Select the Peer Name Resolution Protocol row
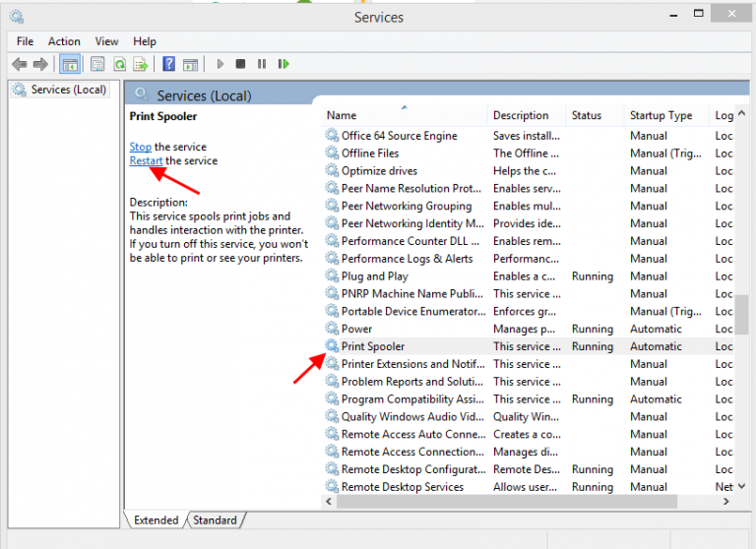 (x=528, y=188)
